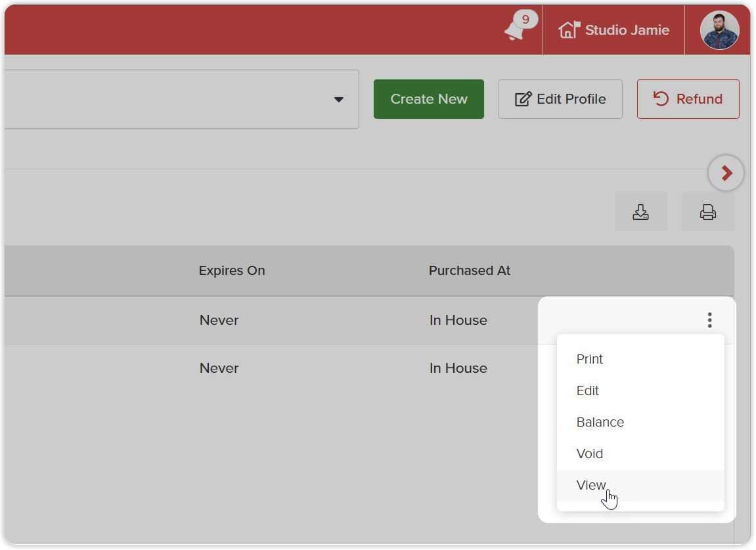Click the red chevron to expand the side panel
Screen dimensions: 756x550
(x=726, y=173)
